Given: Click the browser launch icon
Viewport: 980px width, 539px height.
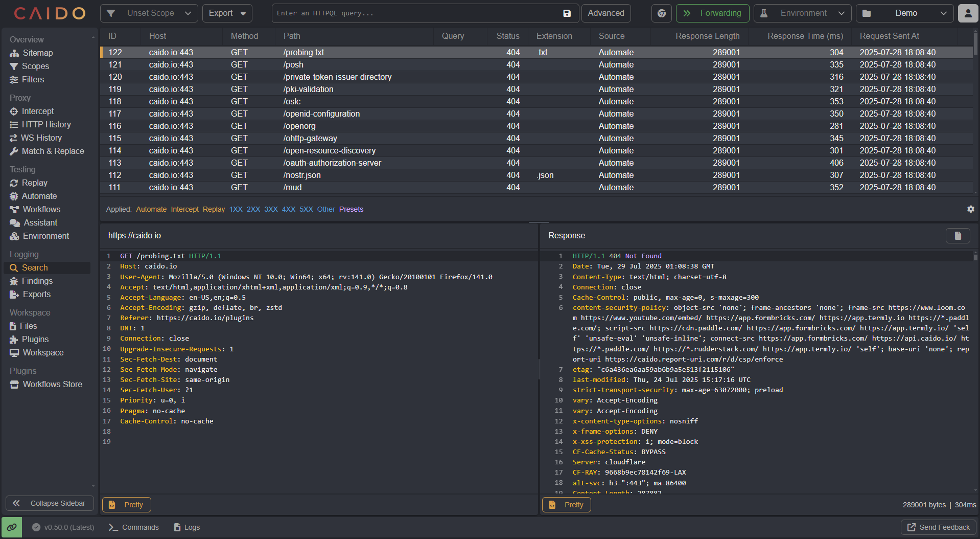Looking at the screenshot, I should coord(661,13).
